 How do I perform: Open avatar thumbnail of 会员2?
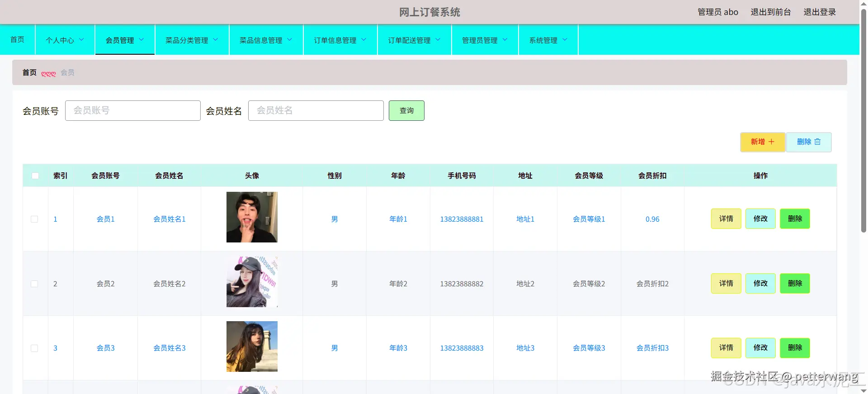point(252,282)
